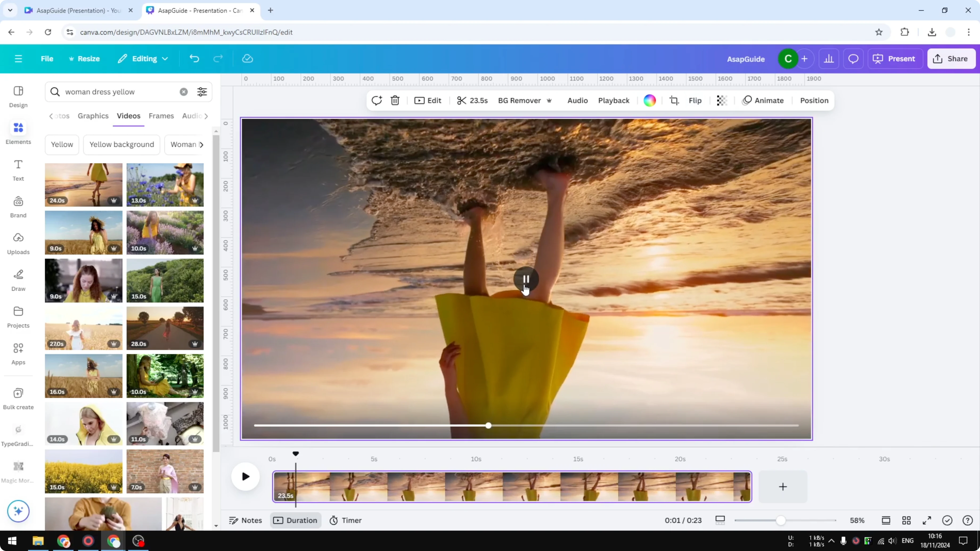The image size is (980, 551).
Task: Select the 27.0s wheat field video thumbnail
Action: (83, 328)
